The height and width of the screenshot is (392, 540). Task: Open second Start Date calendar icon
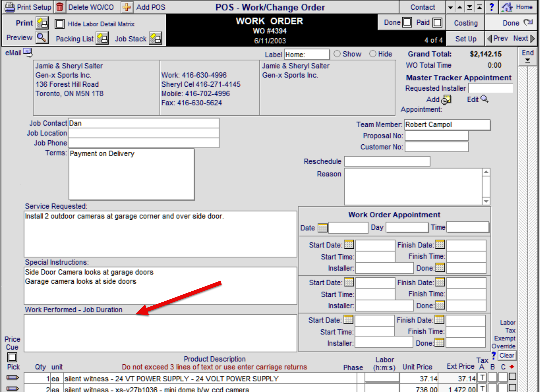pos(349,282)
